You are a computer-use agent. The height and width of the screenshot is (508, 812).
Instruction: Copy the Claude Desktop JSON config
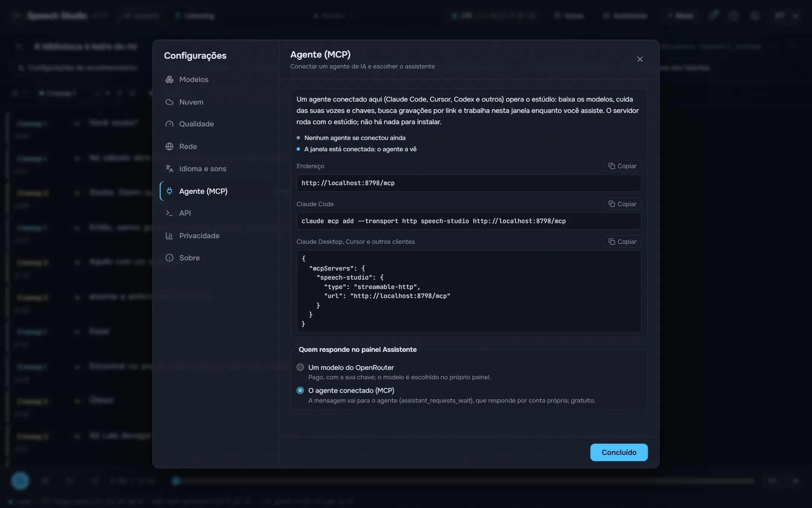[x=622, y=242]
